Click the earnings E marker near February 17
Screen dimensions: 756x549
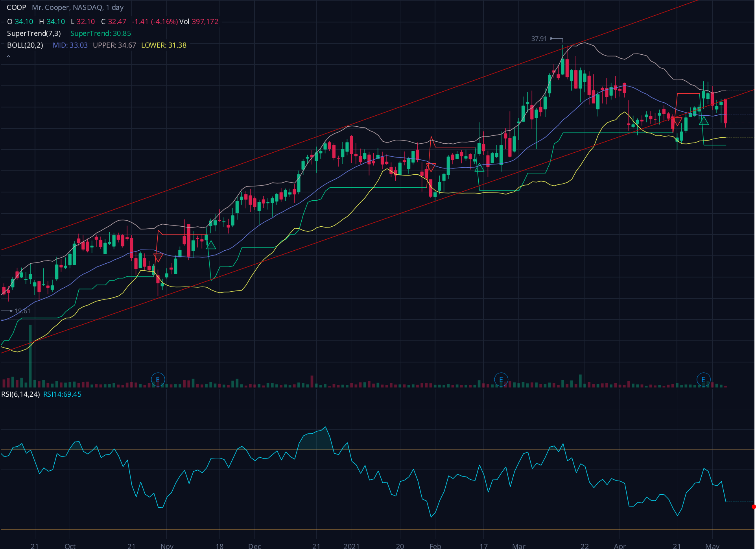(501, 379)
